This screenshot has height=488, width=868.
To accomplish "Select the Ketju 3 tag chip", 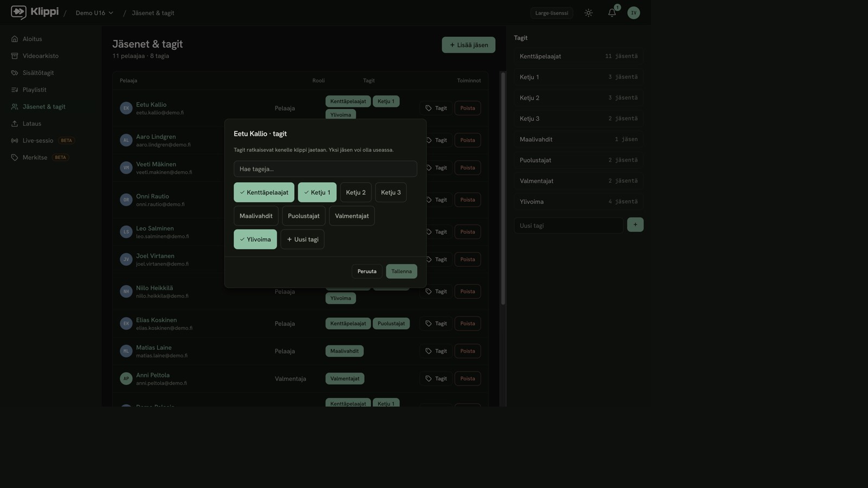I will click(391, 192).
